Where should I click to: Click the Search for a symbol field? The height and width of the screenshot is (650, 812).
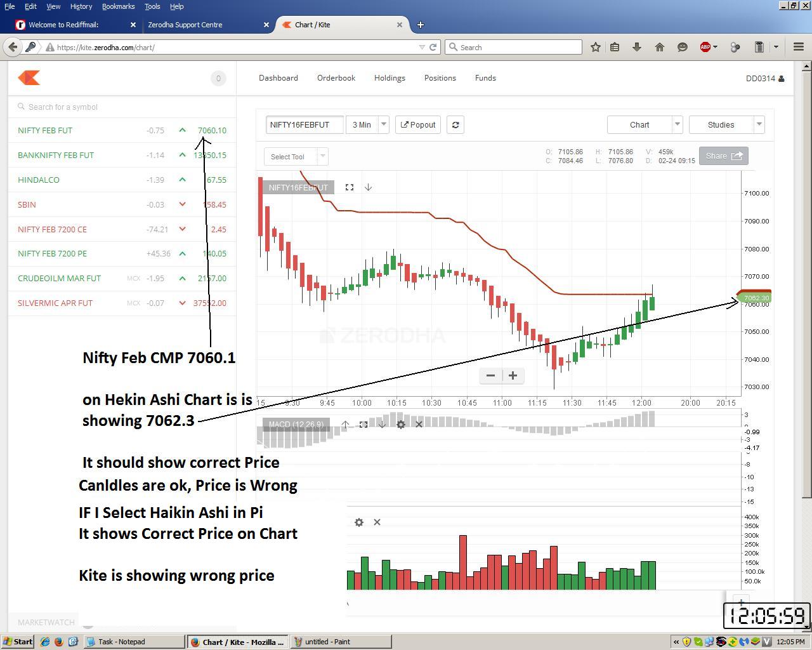[122, 107]
